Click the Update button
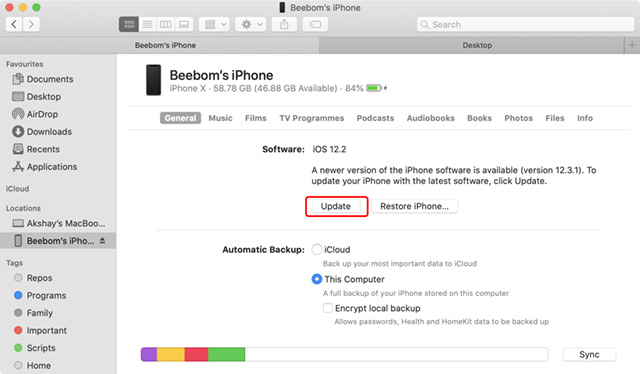Image resolution: width=640 pixels, height=374 pixels. coord(336,206)
